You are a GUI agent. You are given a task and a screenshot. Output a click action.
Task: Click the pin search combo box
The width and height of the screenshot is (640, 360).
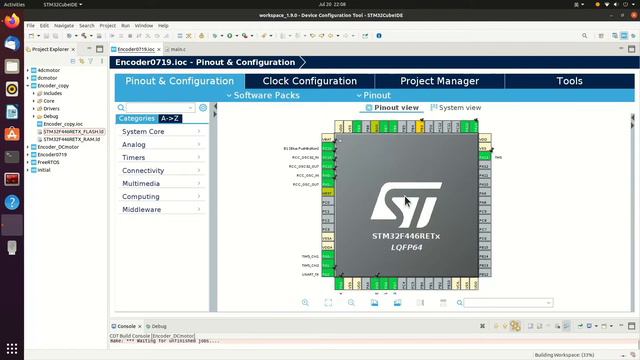click(508, 302)
